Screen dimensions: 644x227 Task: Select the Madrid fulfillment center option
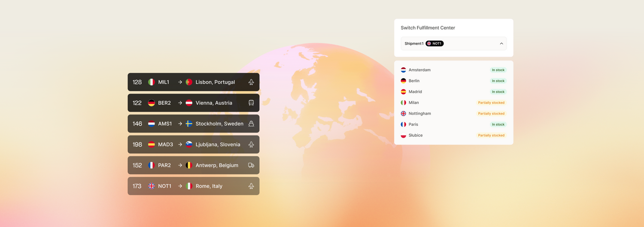pyautogui.click(x=415, y=92)
